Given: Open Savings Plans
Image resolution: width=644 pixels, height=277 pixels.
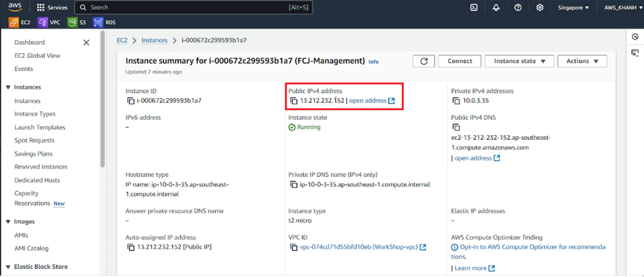Looking at the screenshot, I should (x=33, y=154).
